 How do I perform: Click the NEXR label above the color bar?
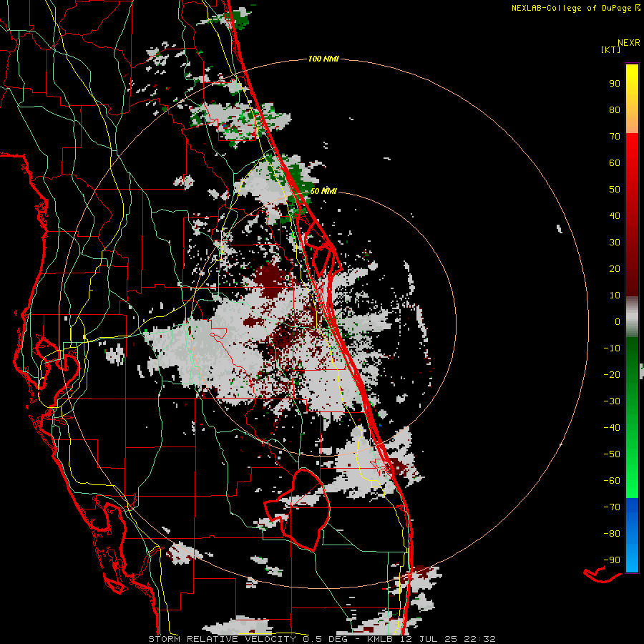click(x=629, y=43)
